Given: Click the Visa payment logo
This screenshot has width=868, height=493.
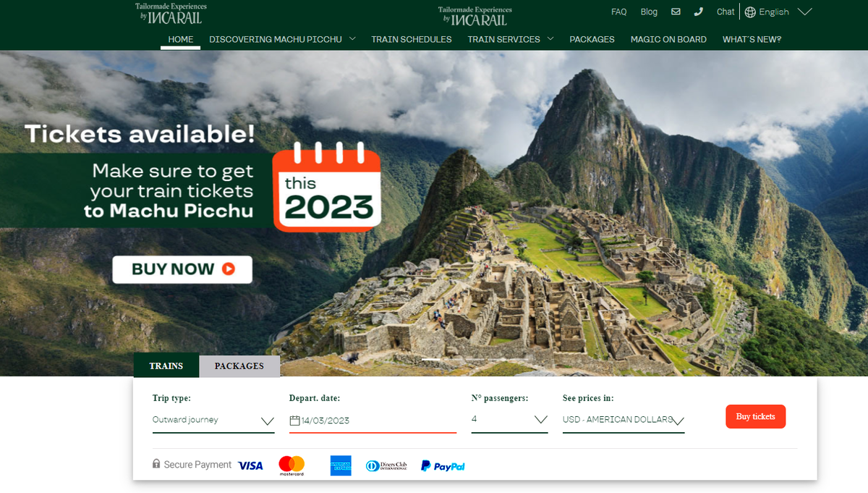Looking at the screenshot, I should 250,465.
